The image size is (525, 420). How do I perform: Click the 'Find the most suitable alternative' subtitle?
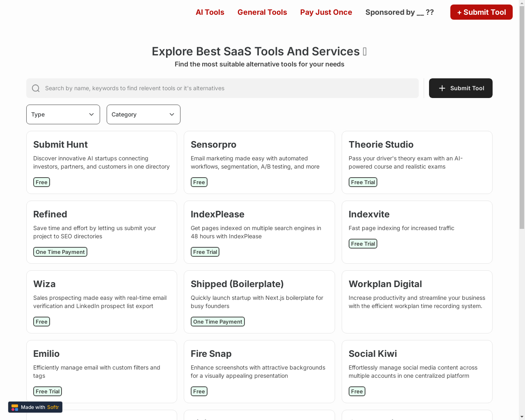(x=259, y=64)
